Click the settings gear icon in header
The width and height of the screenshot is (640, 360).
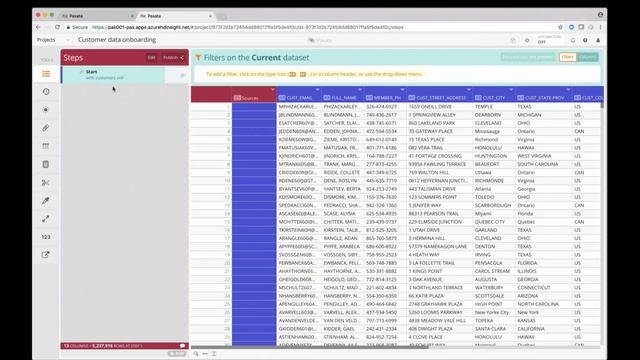527,40
